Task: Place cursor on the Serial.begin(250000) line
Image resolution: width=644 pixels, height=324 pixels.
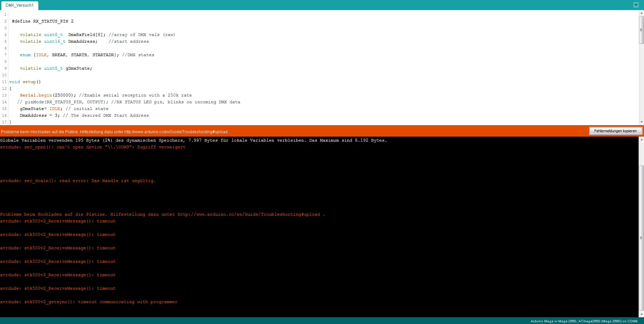Action: pyautogui.click(x=101, y=95)
